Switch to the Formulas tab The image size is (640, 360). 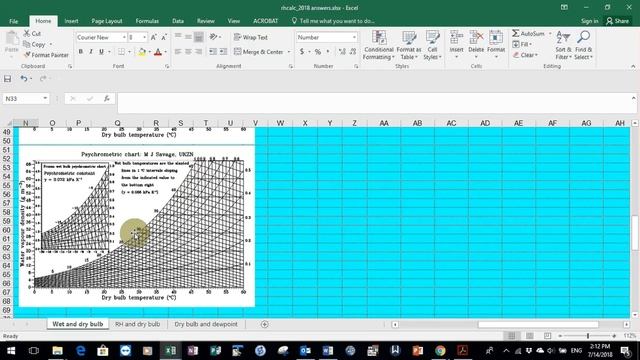pyautogui.click(x=147, y=21)
